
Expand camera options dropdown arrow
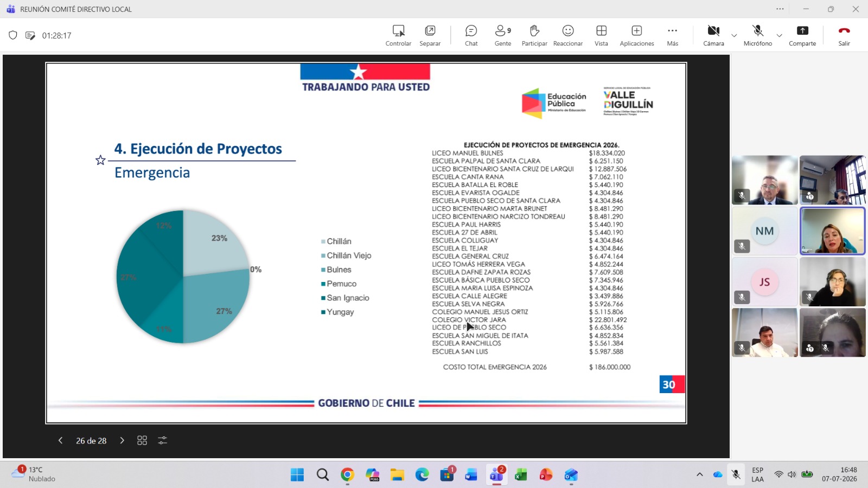pos(734,36)
